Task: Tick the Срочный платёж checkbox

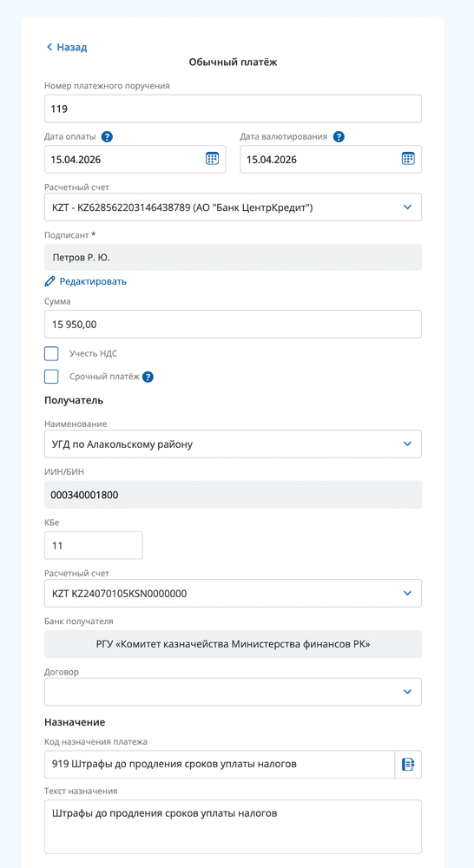Action: click(51, 377)
